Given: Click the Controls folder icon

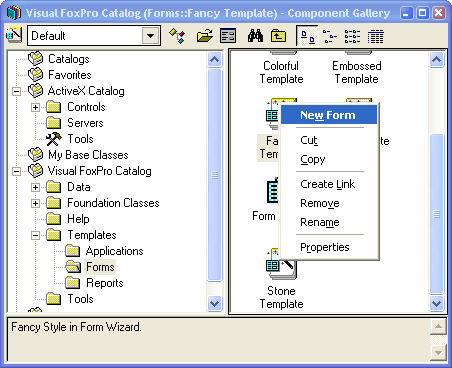Looking at the screenshot, I should 54,107.
